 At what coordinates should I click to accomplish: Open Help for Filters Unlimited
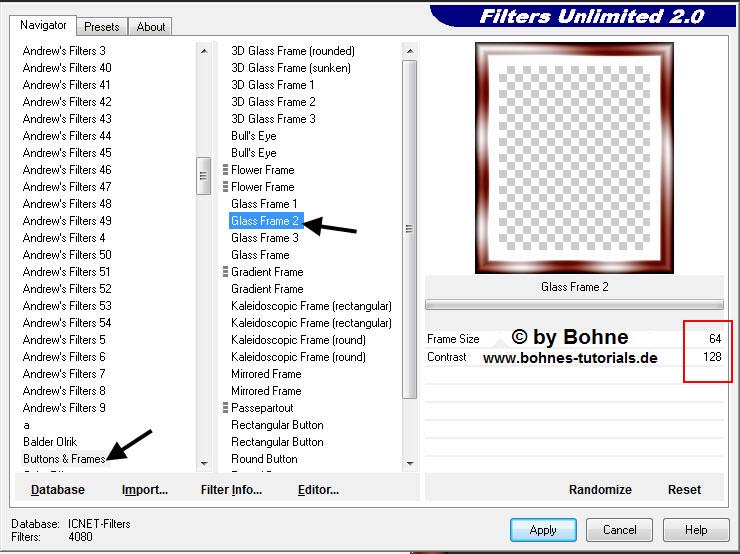(696, 530)
